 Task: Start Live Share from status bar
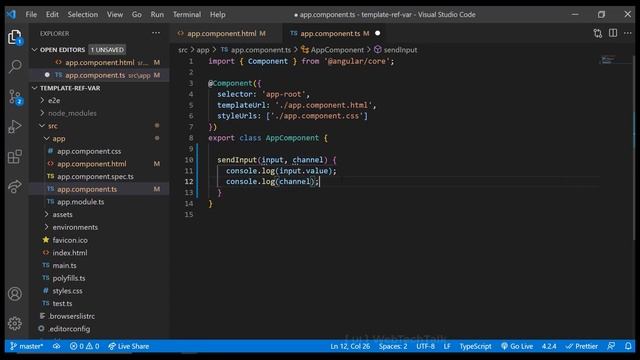(x=129, y=346)
